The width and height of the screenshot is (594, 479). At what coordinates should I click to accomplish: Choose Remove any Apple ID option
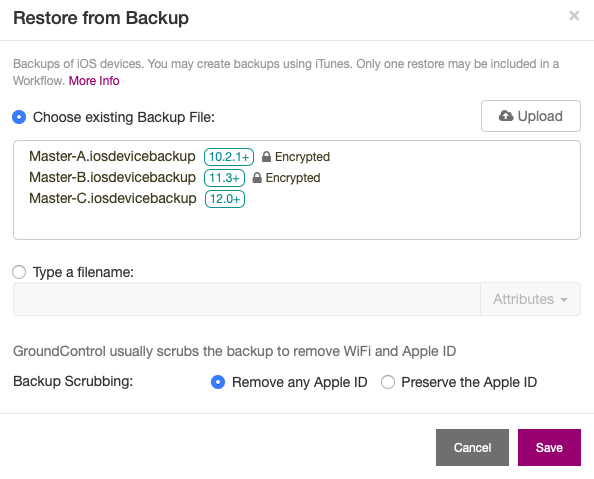click(x=218, y=382)
